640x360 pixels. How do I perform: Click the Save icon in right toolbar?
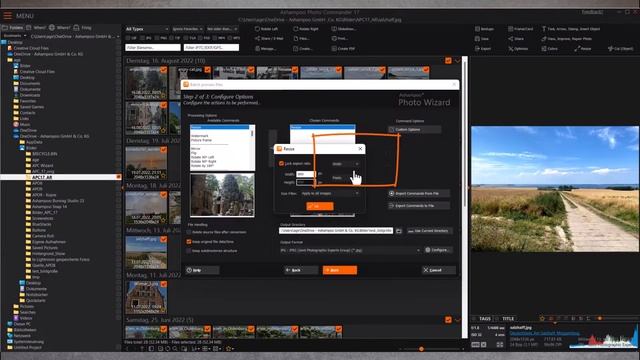477,39
